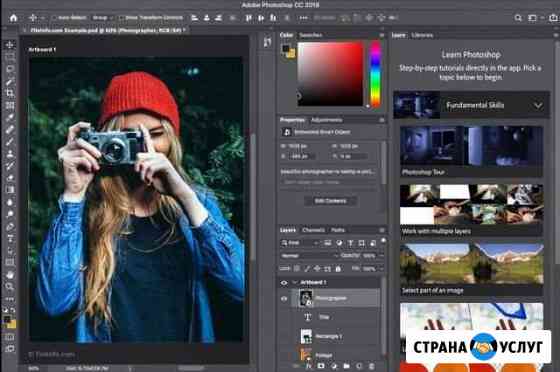This screenshot has height=372, width=560.
Task: Click the new group folder icon
Action: tap(346, 366)
